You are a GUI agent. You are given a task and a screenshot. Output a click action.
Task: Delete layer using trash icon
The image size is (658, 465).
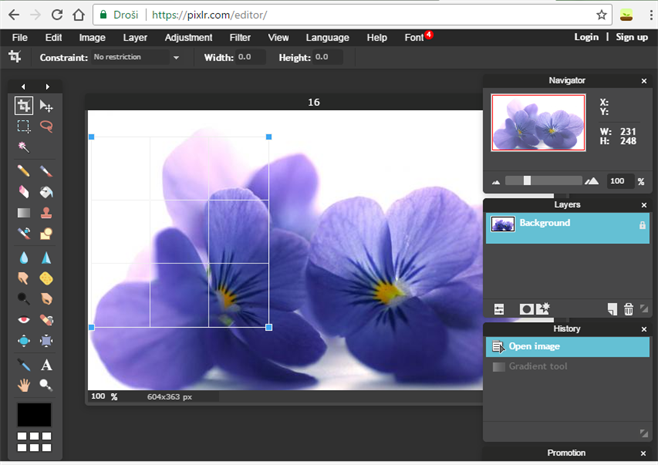click(x=628, y=309)
